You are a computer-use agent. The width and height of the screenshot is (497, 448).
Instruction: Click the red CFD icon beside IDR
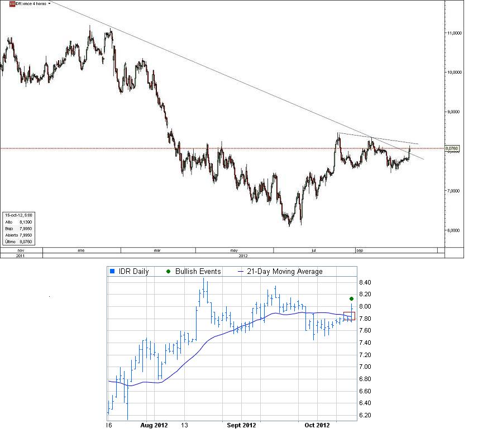[x=12, y=4]
